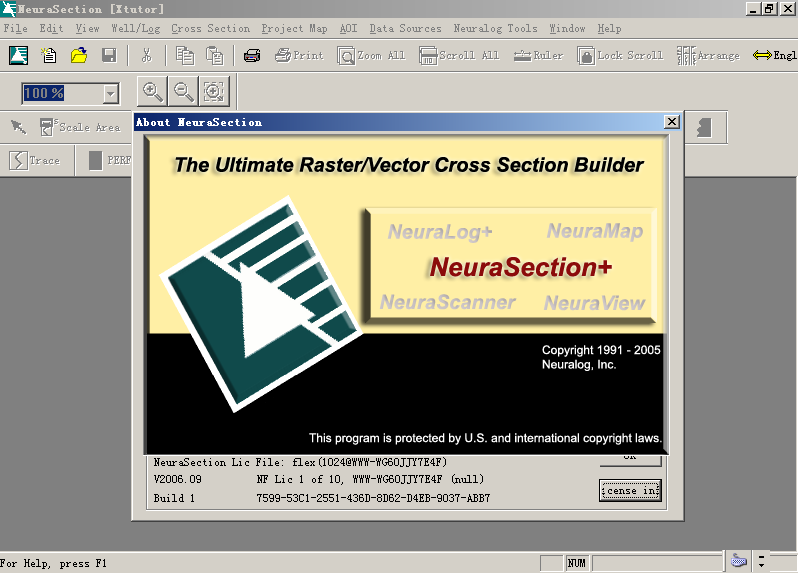Image resolution: width=798 pixels, height=574 pixels.
Task: Click the Scale Area tool
Action: click(80, 127)
